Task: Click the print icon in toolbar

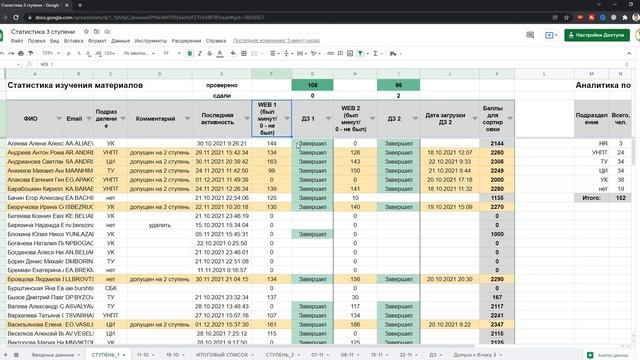Action: tap(21, 53)
